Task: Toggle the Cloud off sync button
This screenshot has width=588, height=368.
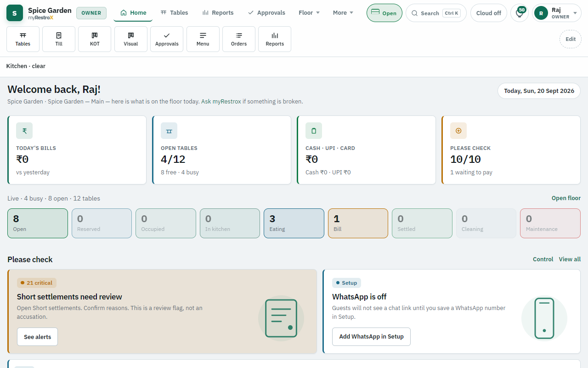Action: point(489,13)
